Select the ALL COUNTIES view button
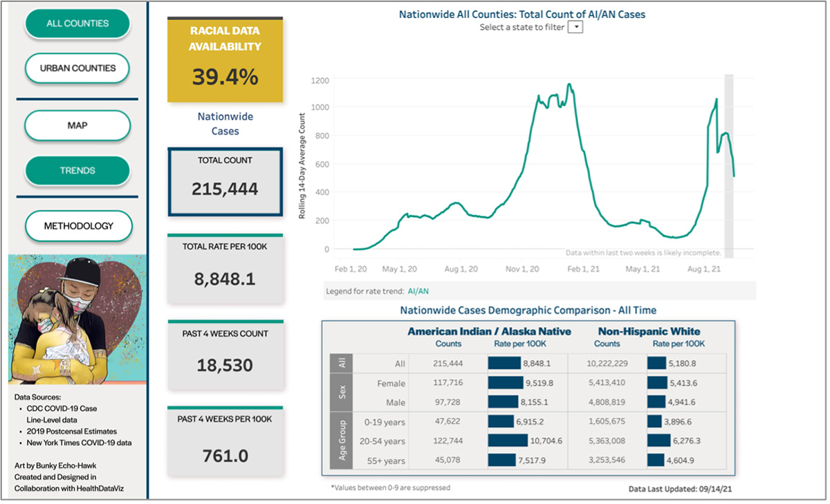This screenshot has height=504, width=830. tap(77, 24)
